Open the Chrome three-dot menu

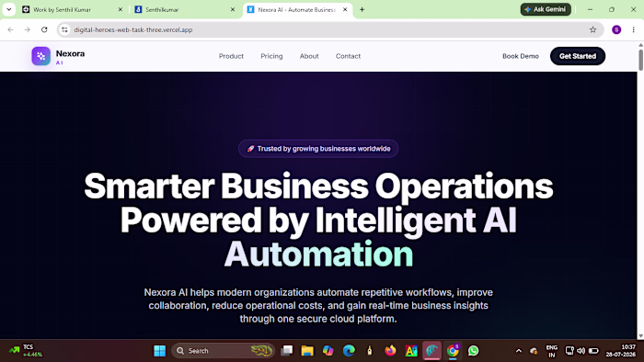click(633, 29)
